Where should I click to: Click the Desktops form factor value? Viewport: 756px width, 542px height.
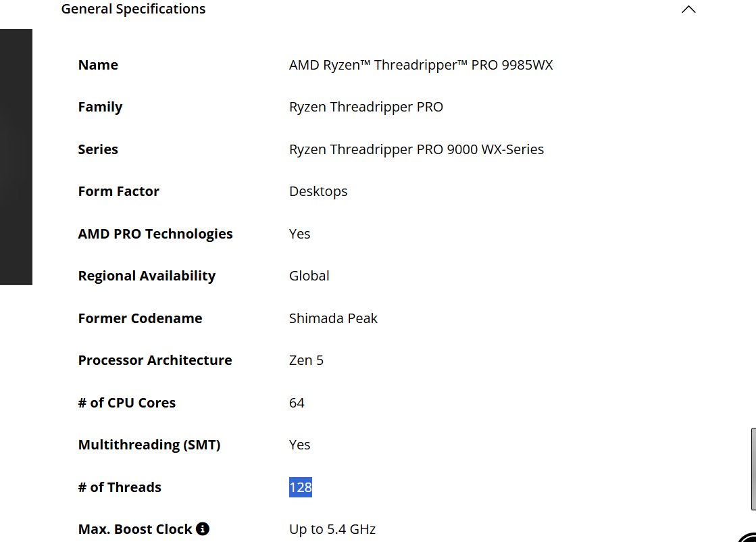(x=318, y=191)
